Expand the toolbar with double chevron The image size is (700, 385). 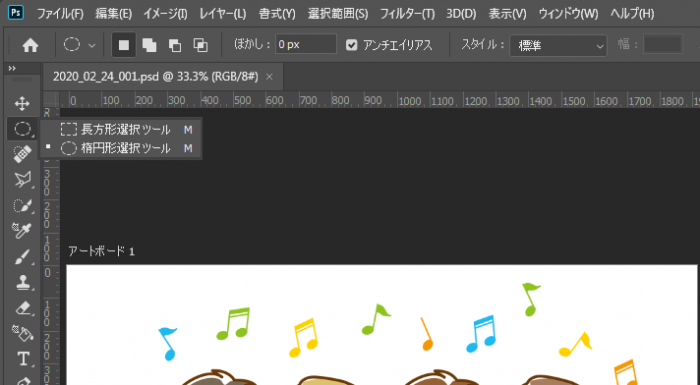click(12, 68)
